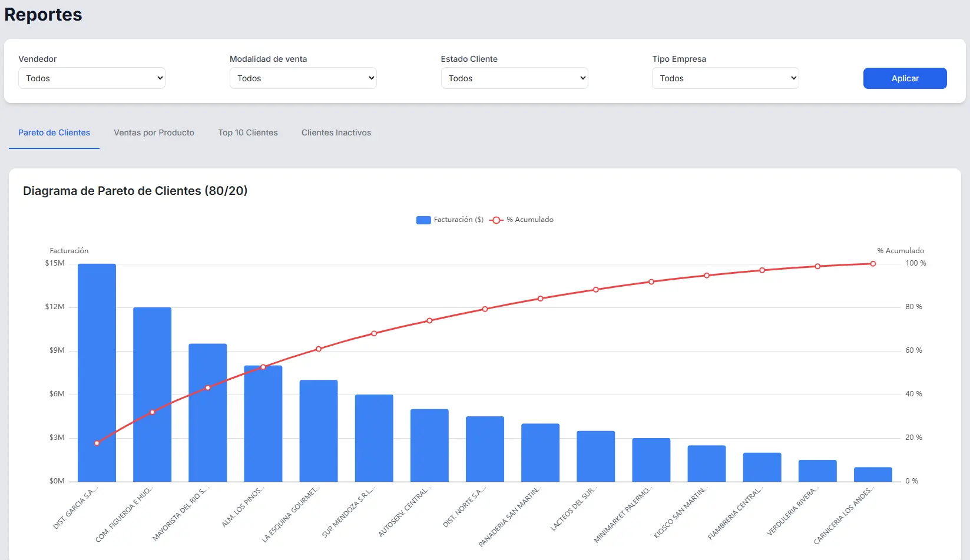The width and height of the screenshot is (970, 560).
Task: Expand the Modalidad de venta dropdown
Action: pyautogui.click(x=303, y=78)
